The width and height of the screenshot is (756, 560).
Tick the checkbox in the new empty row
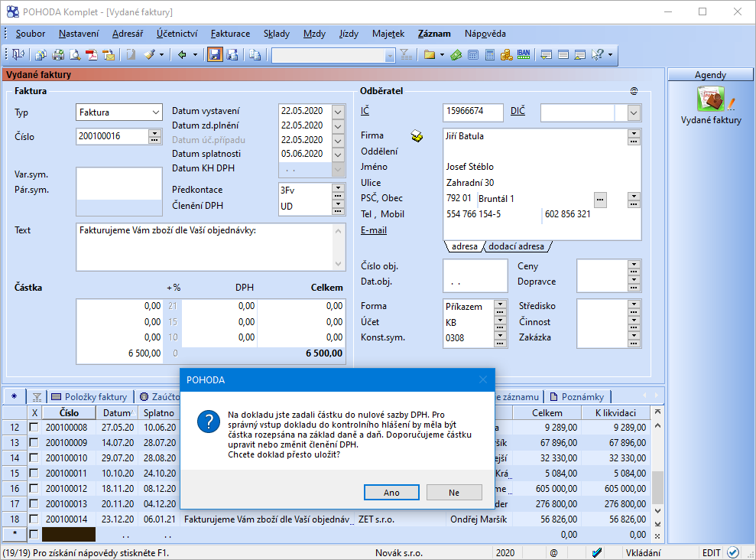click(34, 535)
